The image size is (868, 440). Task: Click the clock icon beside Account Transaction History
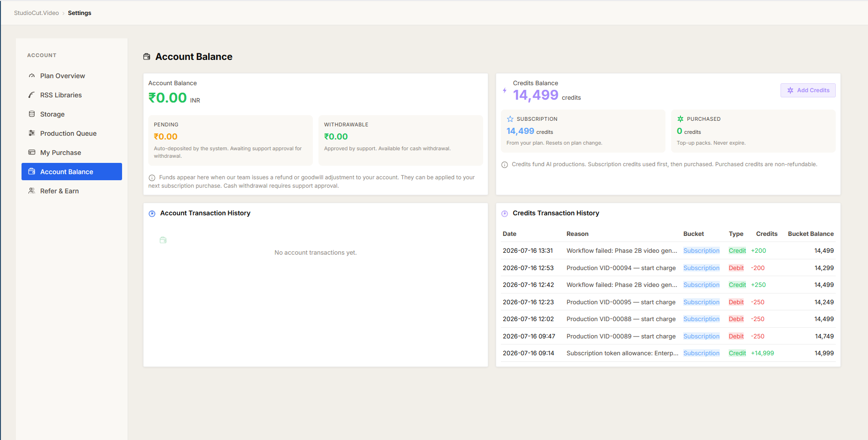pyautogui.click(x=152, y=213)
